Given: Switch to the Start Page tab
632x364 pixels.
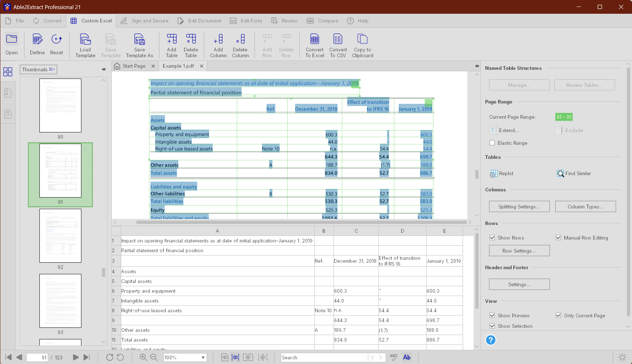Looking at the screenshot, I should [x=133, y=66].
